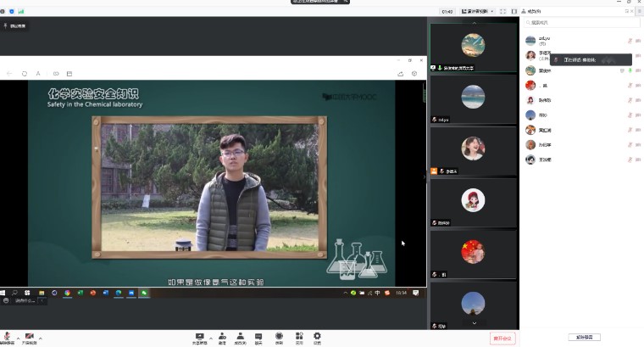Click Edge icon on shared taskbar
Viewport: 644px width, 347px height.
click(119, 293)
